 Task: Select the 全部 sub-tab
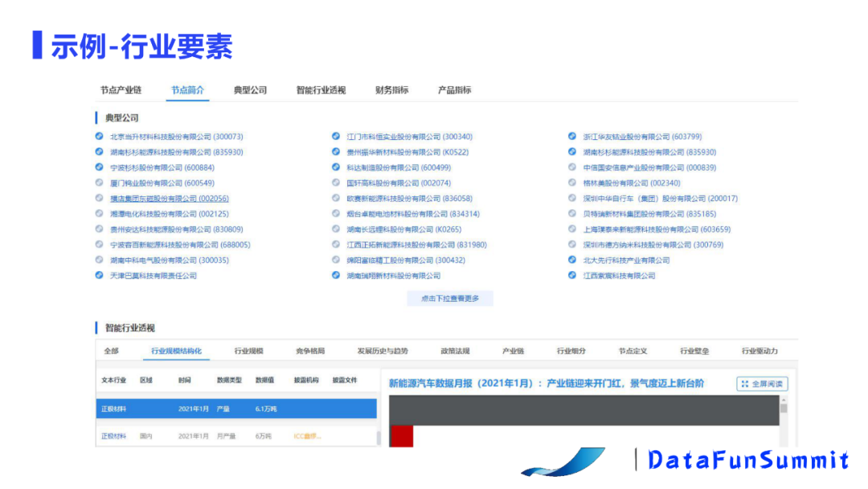point(111,351)
